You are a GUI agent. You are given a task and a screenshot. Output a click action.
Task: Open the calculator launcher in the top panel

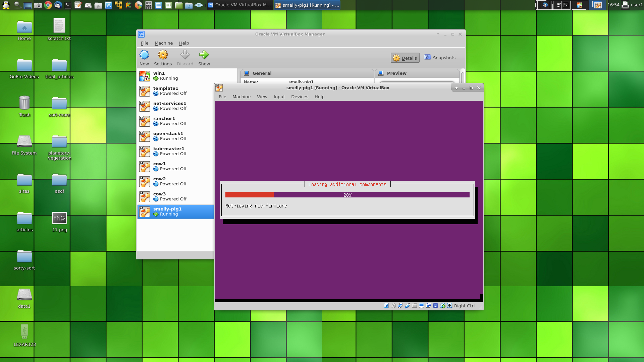point(149,5)
